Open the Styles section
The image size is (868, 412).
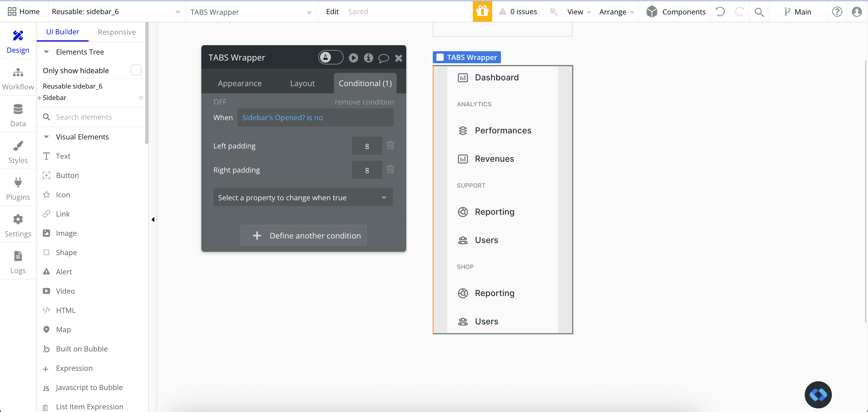[x=18, y=152]
